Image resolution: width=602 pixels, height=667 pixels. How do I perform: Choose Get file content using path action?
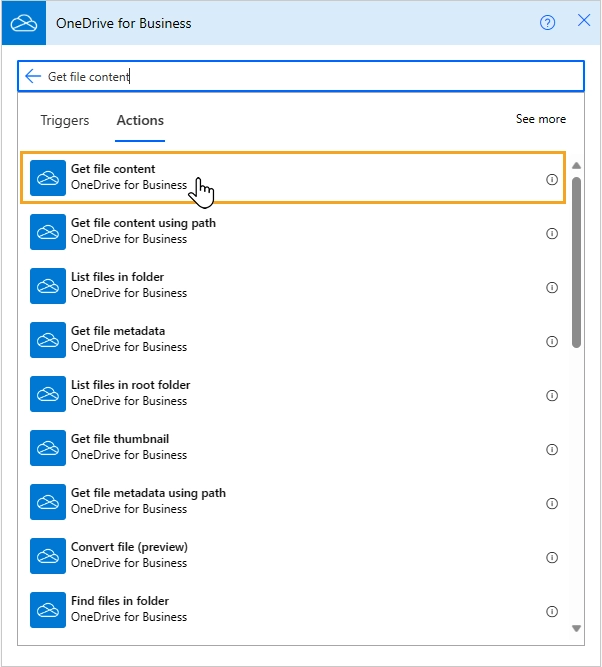click(x=293, y=232)
